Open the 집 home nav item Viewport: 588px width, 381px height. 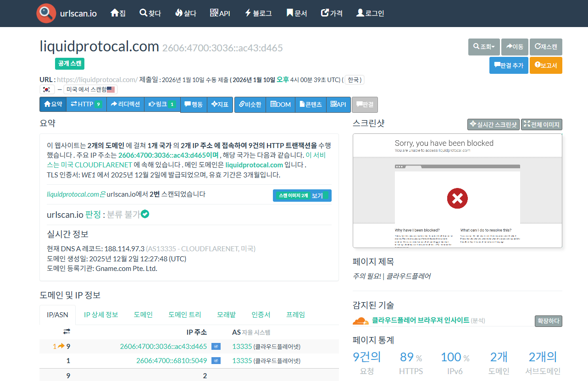[118, 13]
